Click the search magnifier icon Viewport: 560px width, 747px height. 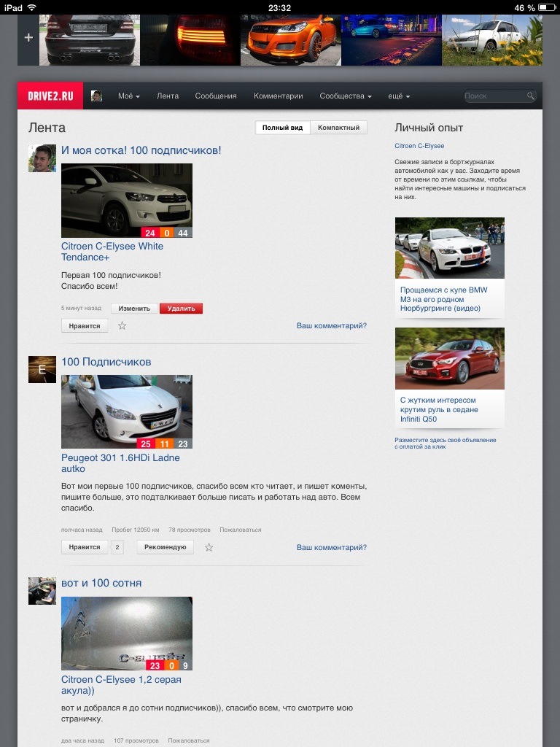click(531, 96)
